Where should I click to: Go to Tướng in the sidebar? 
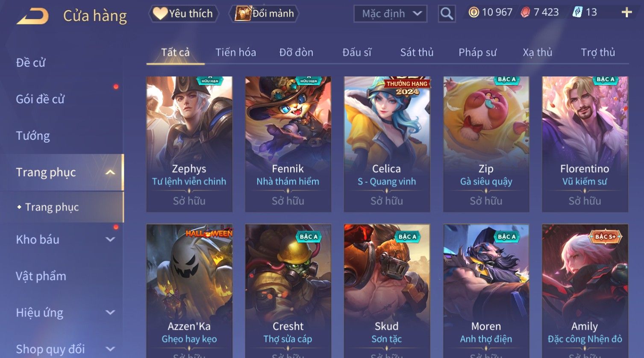(x=33, y=136)
